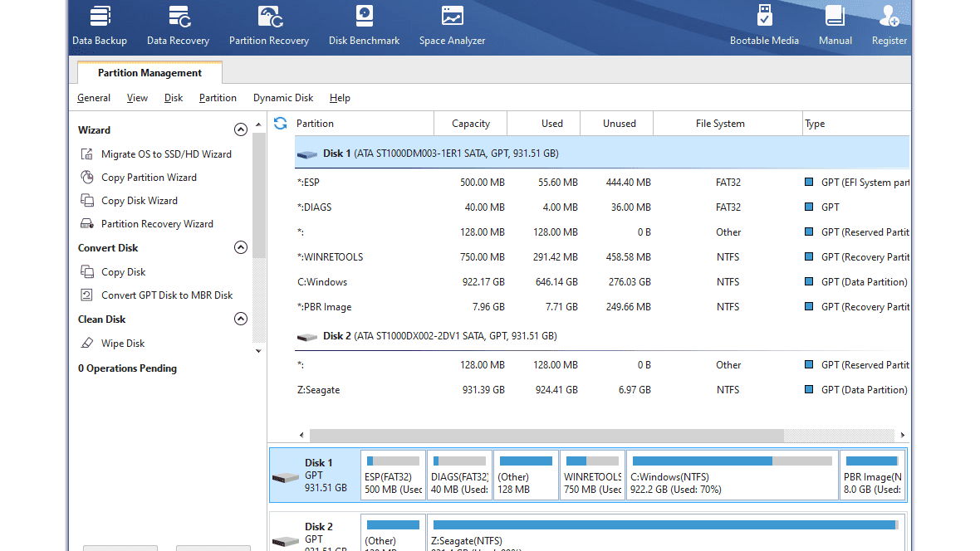Click the Bootable Media icon
The image size is (980, 551).
764,25
